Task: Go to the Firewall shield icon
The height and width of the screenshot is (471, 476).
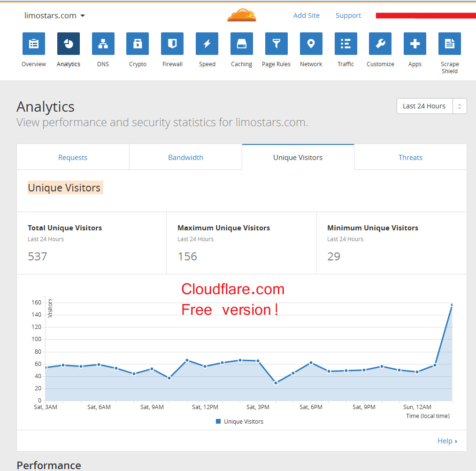Action: tap(172, 44)
